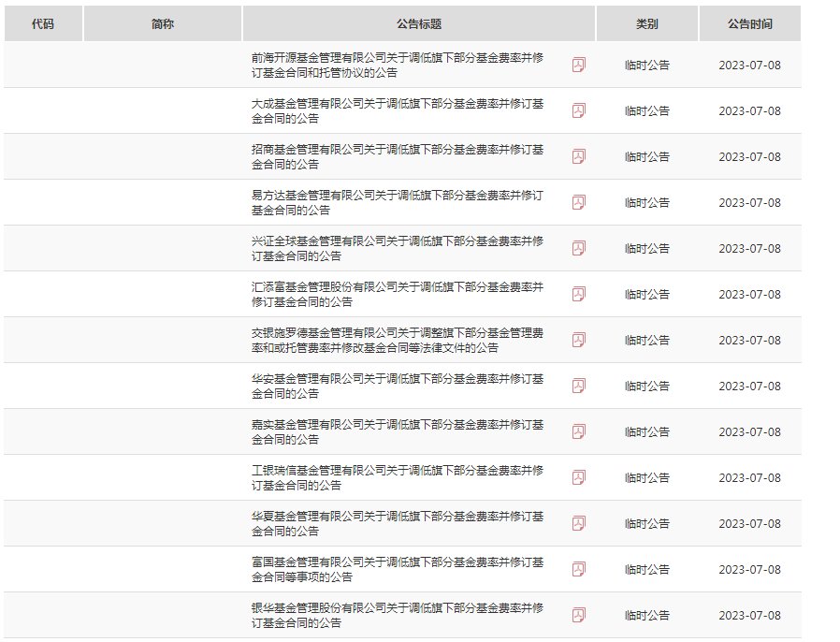The width and height of the screenshot is (840, 642).
Task: Open PDF icon for 招商基金 announcement
Action: (x=579, y=156)
